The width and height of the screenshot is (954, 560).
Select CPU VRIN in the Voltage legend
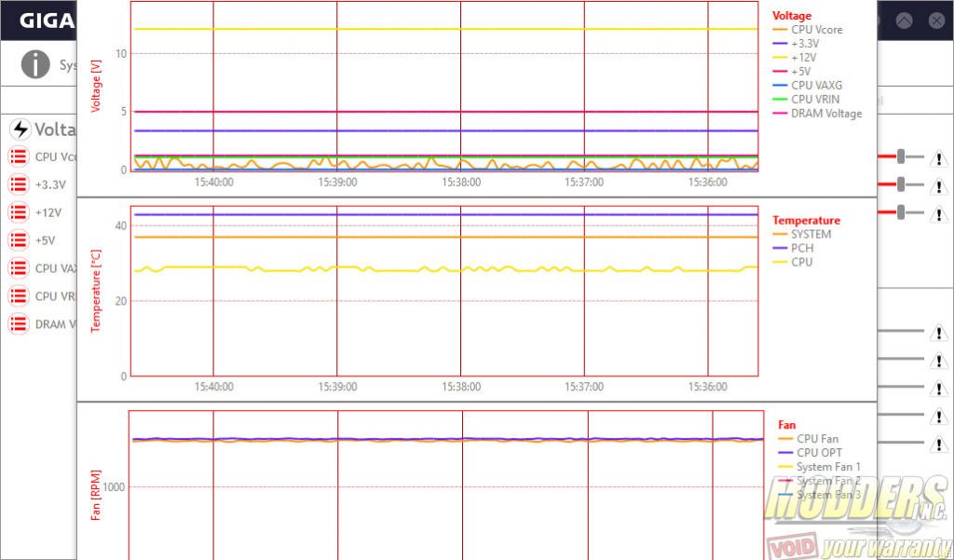[x=806, y=99]
